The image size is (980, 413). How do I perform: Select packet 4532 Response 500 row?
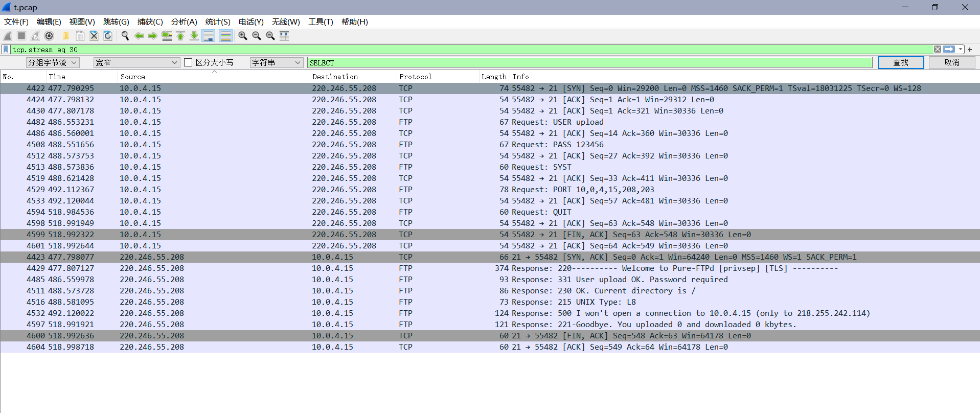click(x=490, y=313)
